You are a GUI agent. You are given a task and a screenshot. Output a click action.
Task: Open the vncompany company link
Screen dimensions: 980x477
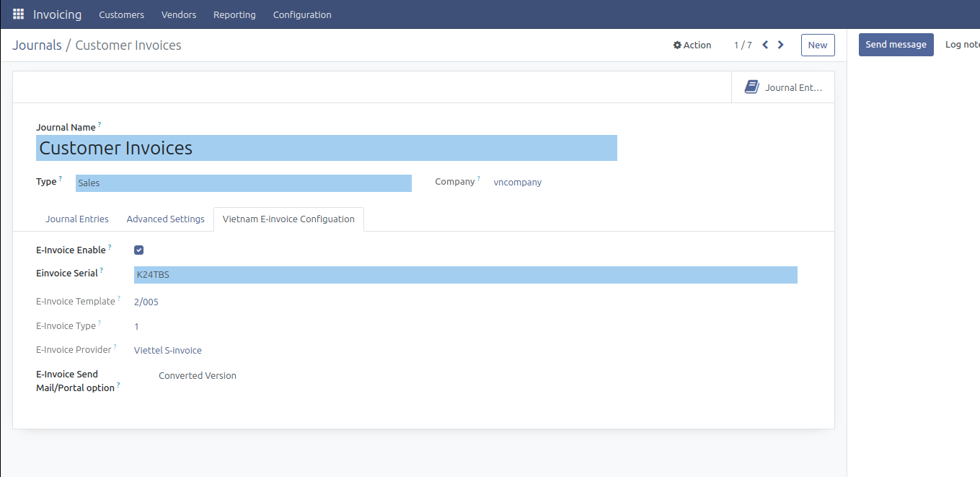tap(517, 183)
